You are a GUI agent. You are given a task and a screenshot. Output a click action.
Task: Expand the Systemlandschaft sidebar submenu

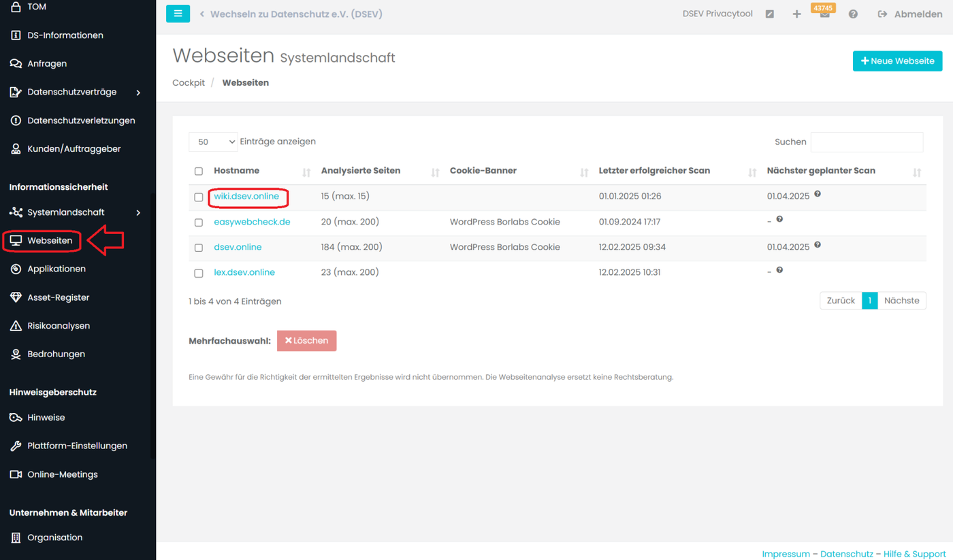click(138, 213)
